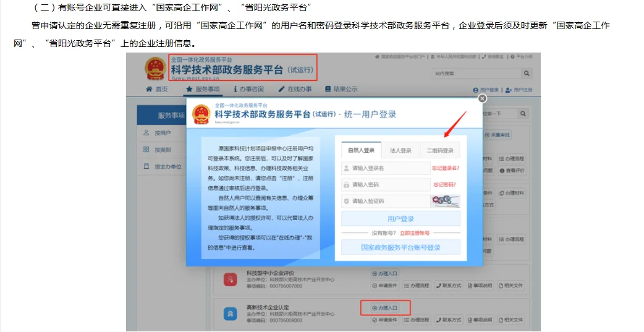This screenshot has width=644, height=332.
Task: Click the 立即注册账号 link
Action: (x=415, y=233)
